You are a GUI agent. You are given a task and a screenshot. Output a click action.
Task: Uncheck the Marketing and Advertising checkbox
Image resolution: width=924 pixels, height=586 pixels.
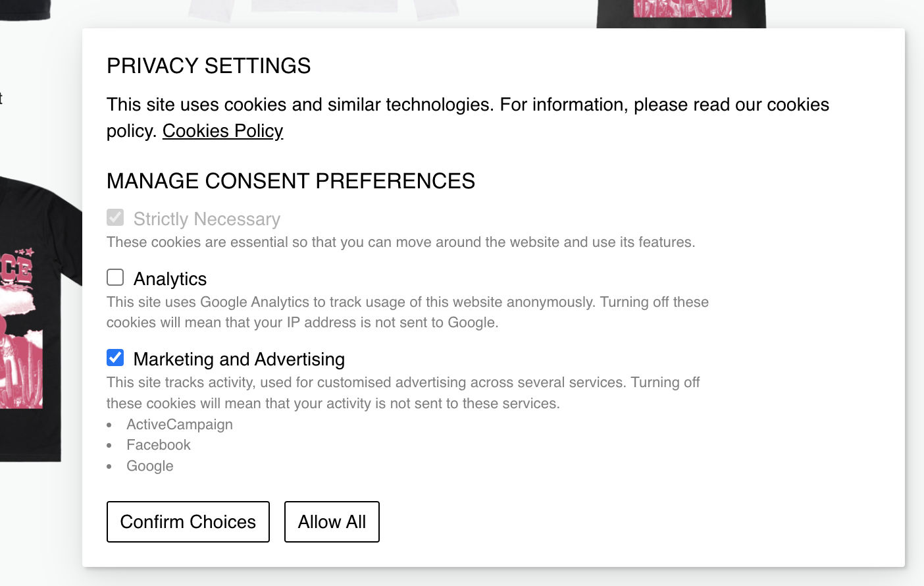(115, 358)
